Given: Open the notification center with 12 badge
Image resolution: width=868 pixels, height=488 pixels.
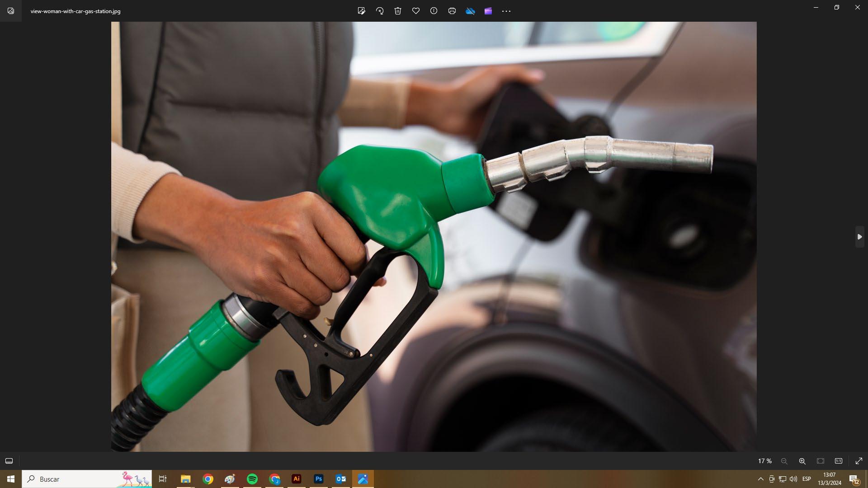Looking at the screenshot, I should click(x=854, y=479).
